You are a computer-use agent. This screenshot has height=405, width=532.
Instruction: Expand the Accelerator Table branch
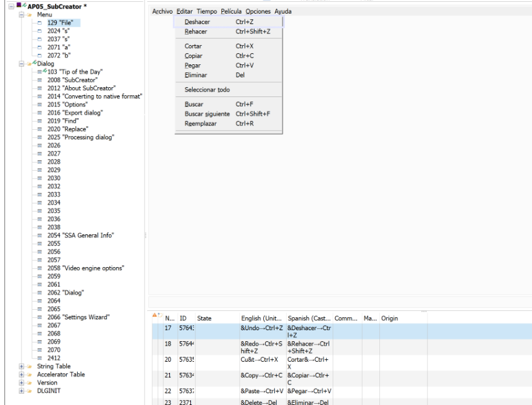pos(22,374)
